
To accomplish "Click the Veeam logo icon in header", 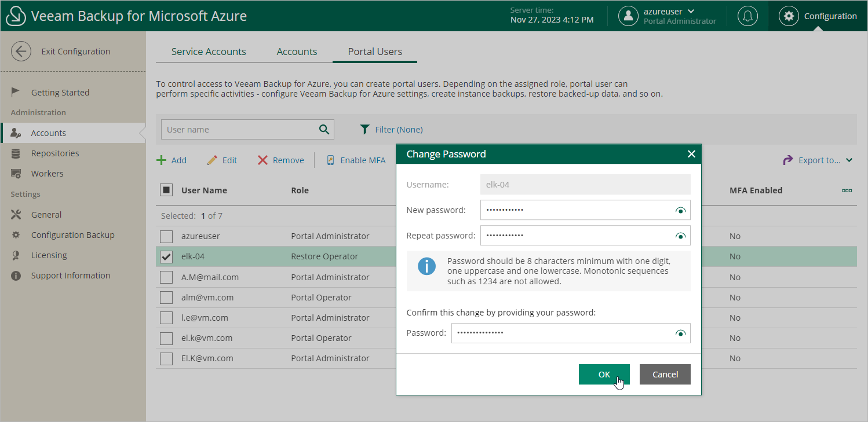I will [16, 16].
